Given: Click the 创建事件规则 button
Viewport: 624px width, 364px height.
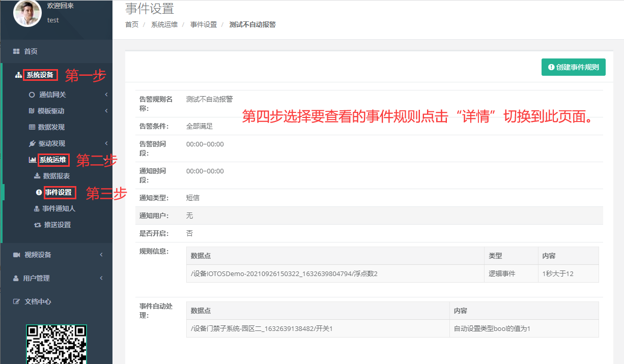Looking at the screenshot, I should tap(574, 67).
